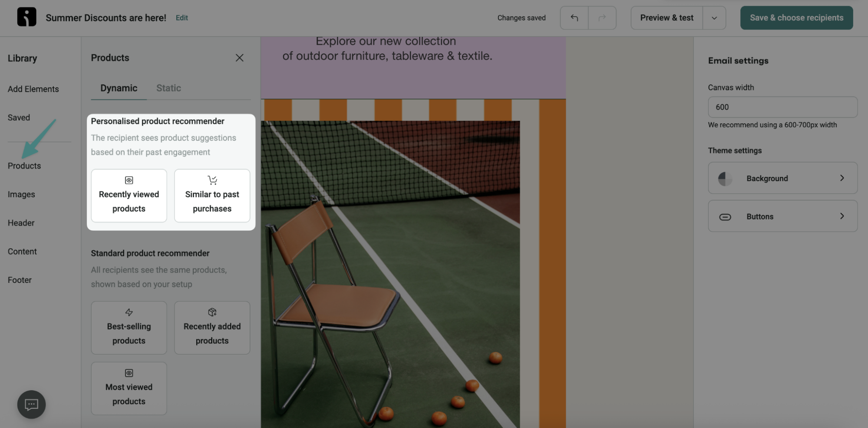Open the chat support bubble

(31, 404)
